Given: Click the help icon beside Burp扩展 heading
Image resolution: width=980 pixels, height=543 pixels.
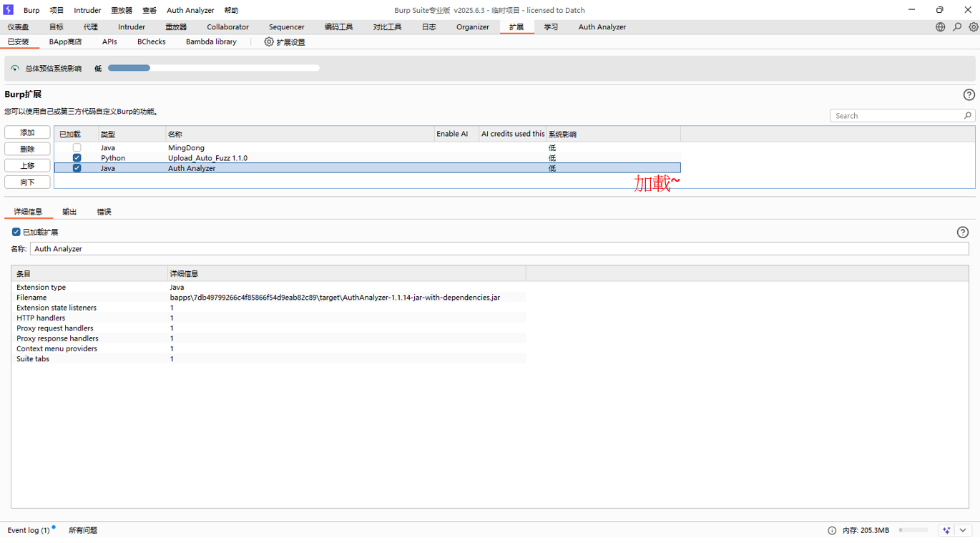Looking at the screenshot, I should pyautogui.click(x=969, y=94).
